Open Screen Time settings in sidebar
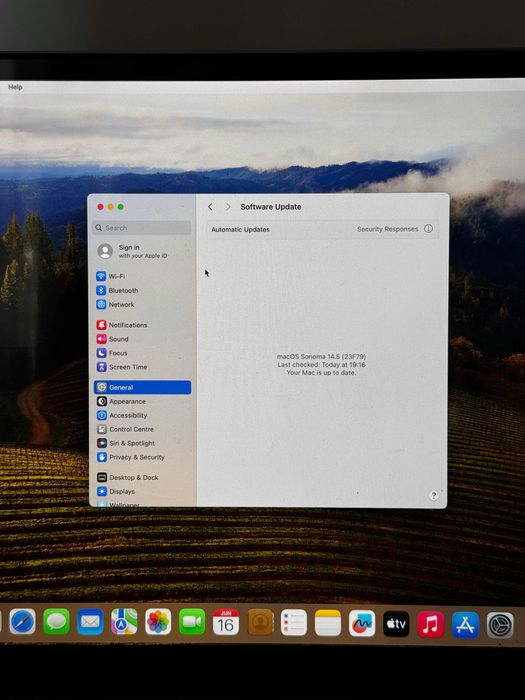The width and height of the screenshot is (525, 700). [122, 367]
